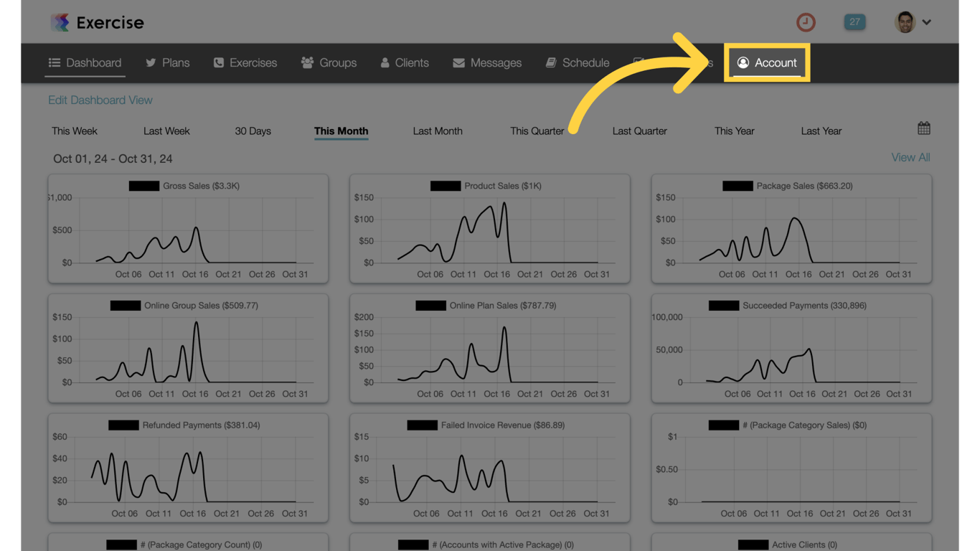Click the Exercise logo icon
Screen dimensions: 980x551
(x=60, y=22)
